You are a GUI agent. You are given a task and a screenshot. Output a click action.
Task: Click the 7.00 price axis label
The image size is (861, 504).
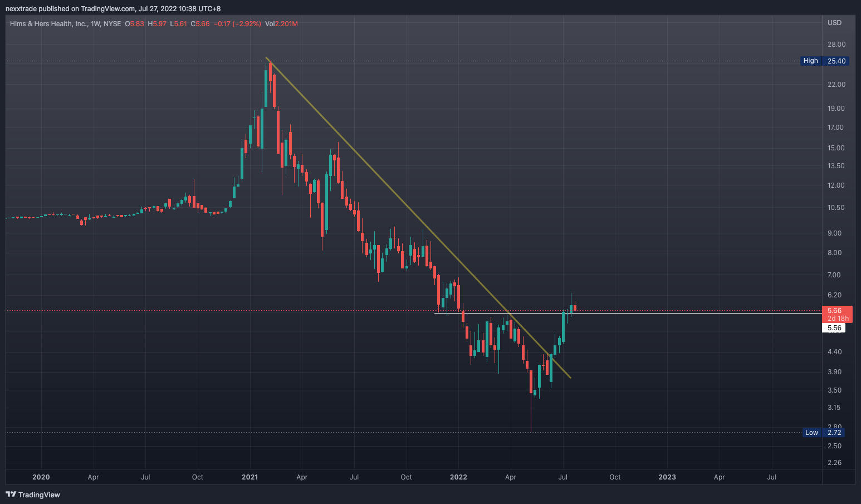point(834,275)
